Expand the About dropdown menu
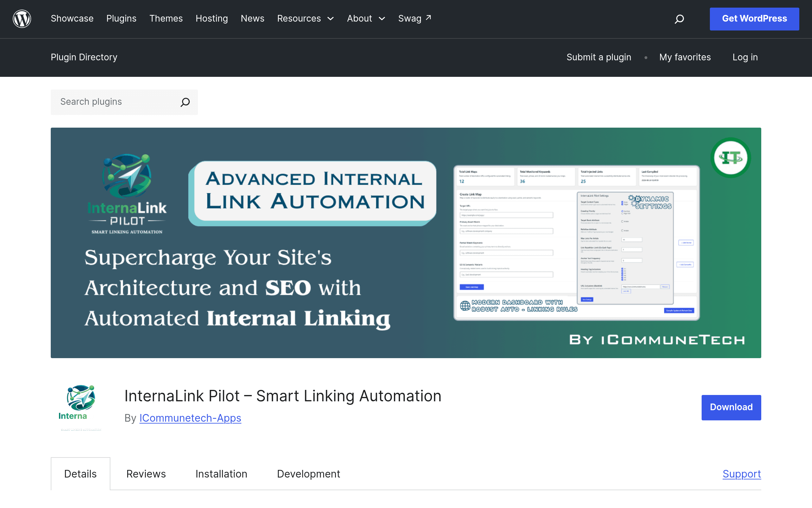This screenshot has width=812, height=508. 366,18
